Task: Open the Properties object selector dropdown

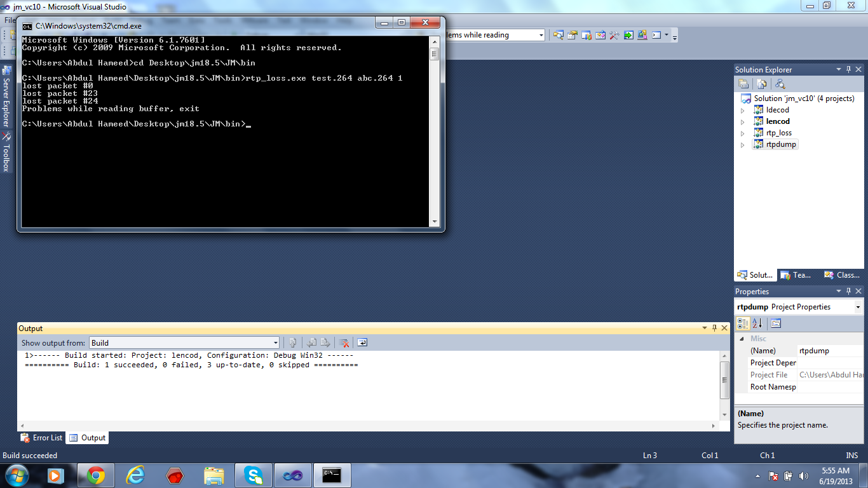Action: pos(857,307)
